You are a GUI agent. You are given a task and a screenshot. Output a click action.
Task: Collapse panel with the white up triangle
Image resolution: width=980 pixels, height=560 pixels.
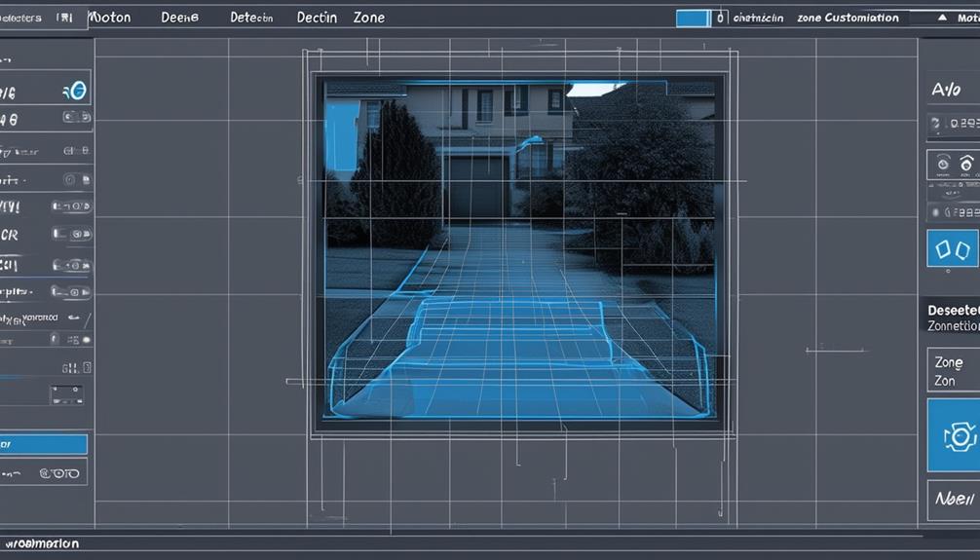tap(942, 18)
